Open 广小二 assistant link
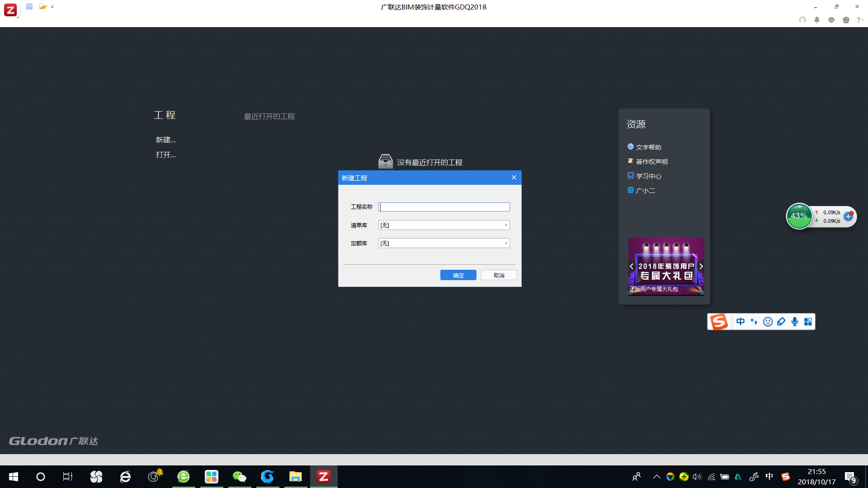Viewport: 868px width, 488px height. tap(641, 191)
